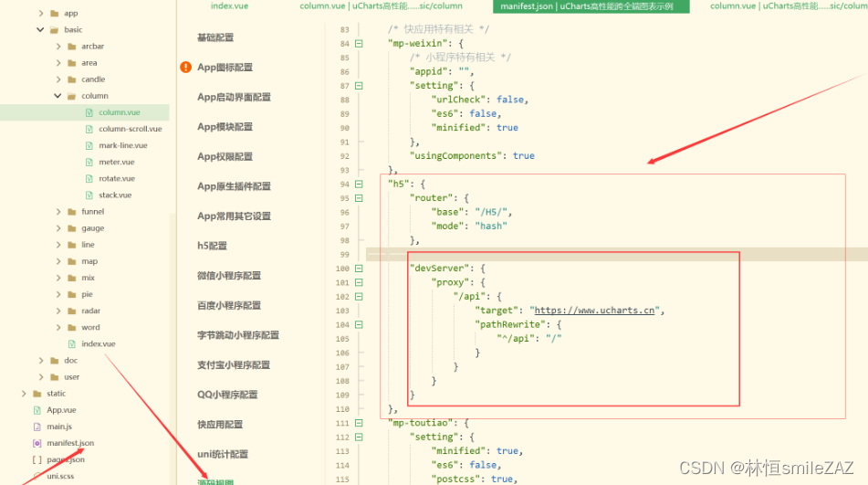Image resolution: width=868 pixels, height=485 pixels.
Task: Select column-scroll.vue in file tree
Action: [131, 129]
